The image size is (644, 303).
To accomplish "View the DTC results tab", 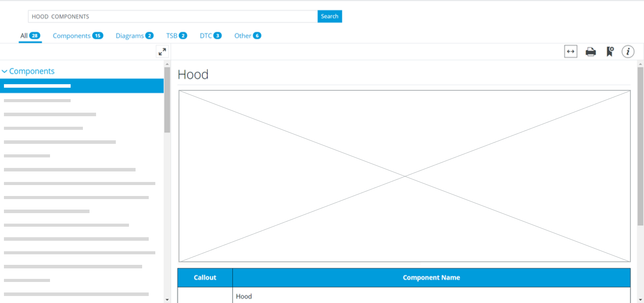I will tap(211, 36).
